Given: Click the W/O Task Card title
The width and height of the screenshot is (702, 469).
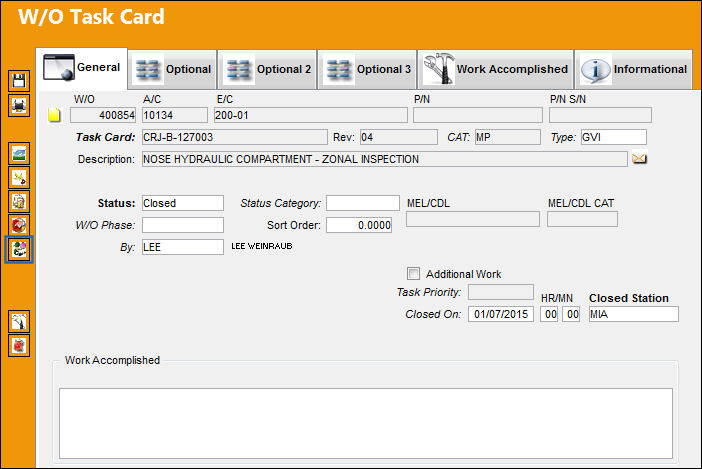Looking at the screenshot, I should [x=91, y=17].
